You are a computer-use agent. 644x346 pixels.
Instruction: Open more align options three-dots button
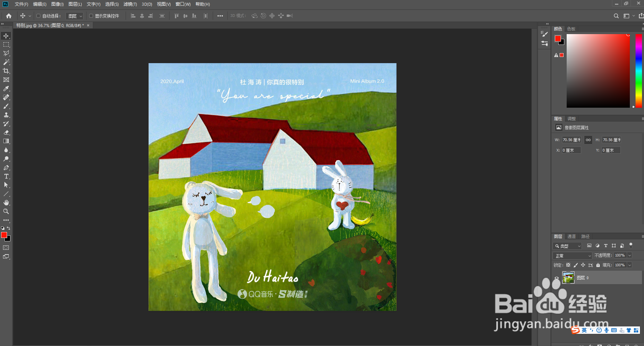coord(220,16)
